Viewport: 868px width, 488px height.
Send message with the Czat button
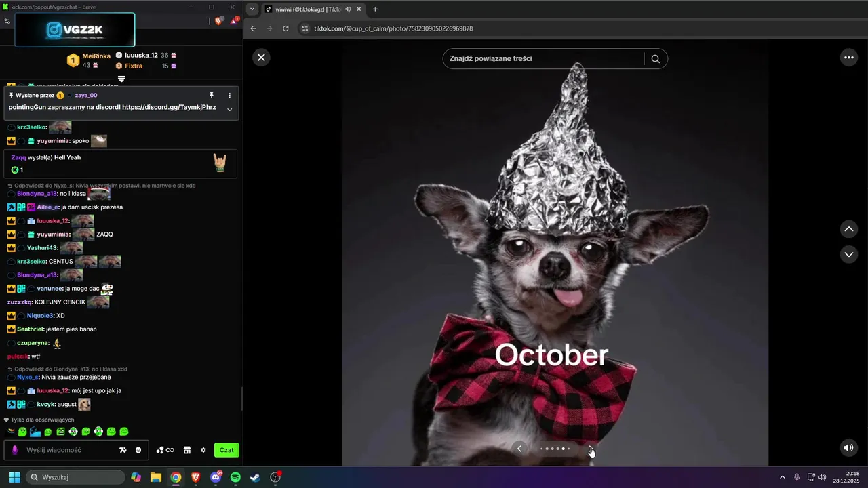click(226, 450)
